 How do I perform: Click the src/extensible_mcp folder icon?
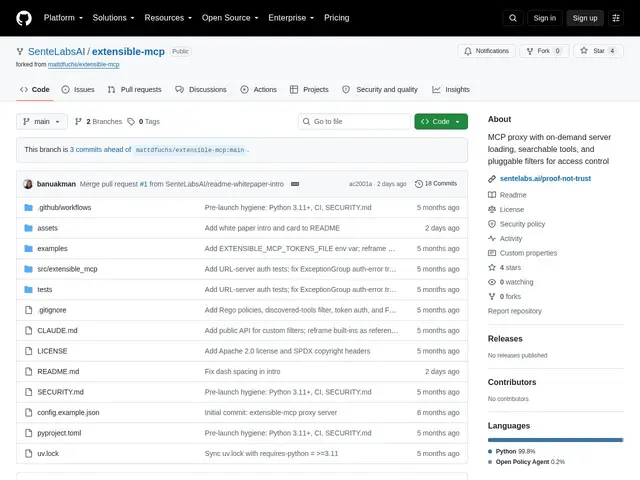coord(28,269)
